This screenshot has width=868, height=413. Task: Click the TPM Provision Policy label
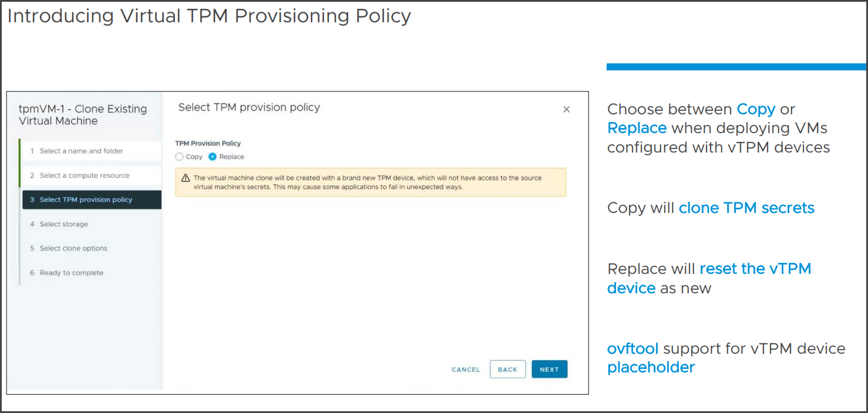[208, 143]
